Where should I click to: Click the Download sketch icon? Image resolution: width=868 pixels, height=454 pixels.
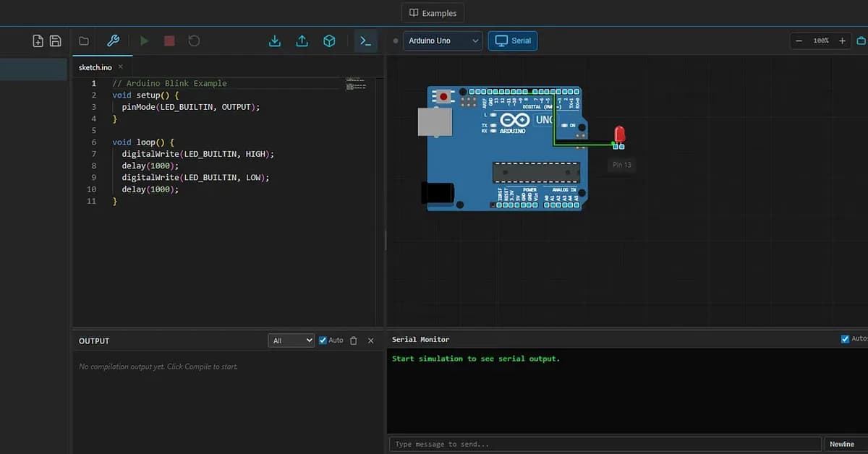274,40
